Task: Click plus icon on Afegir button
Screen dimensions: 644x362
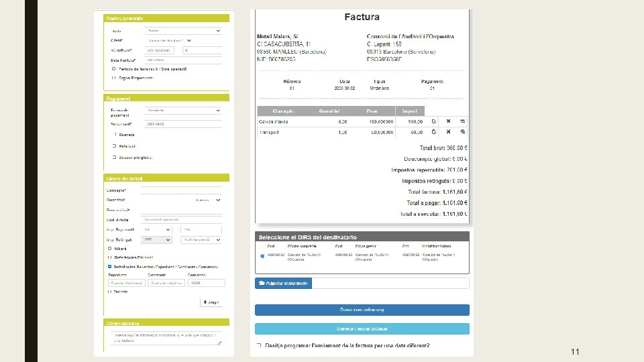Action: 205,302
